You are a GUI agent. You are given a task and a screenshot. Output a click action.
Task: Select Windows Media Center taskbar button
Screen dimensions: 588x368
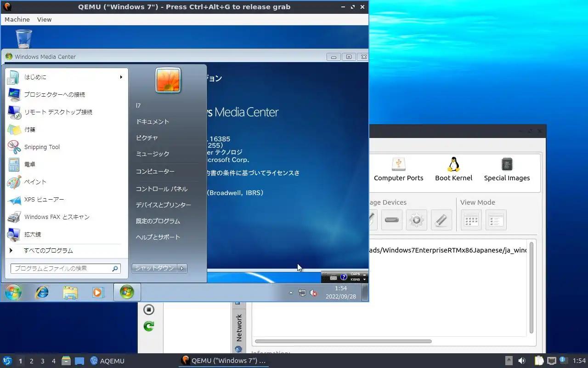127,293
